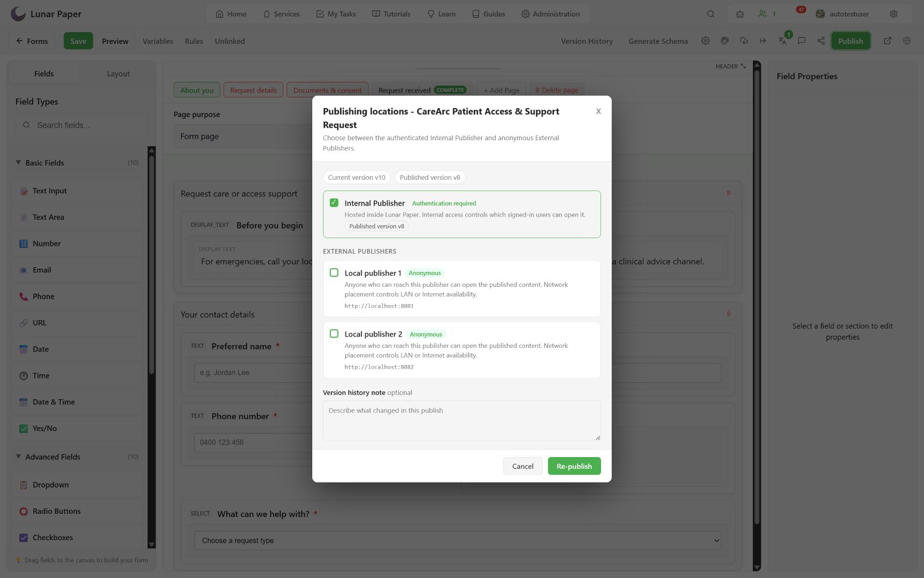Screen dimensions: 924x578
Task: Delete the 'Your contact details' section
Action: (728, 314)
